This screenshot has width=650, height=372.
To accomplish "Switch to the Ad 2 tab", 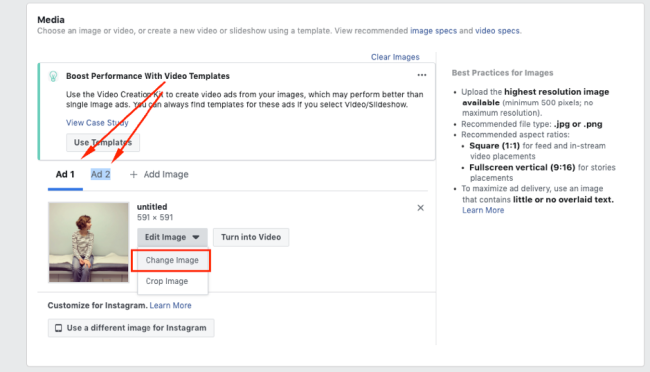I will point(101,174).
